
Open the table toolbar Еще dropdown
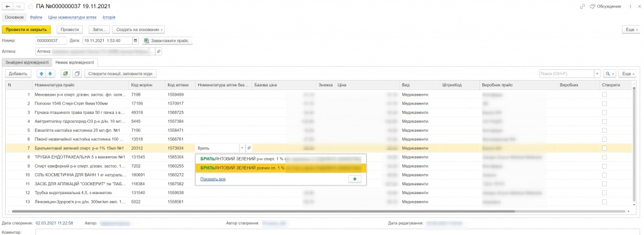click(x=628, y=74)
